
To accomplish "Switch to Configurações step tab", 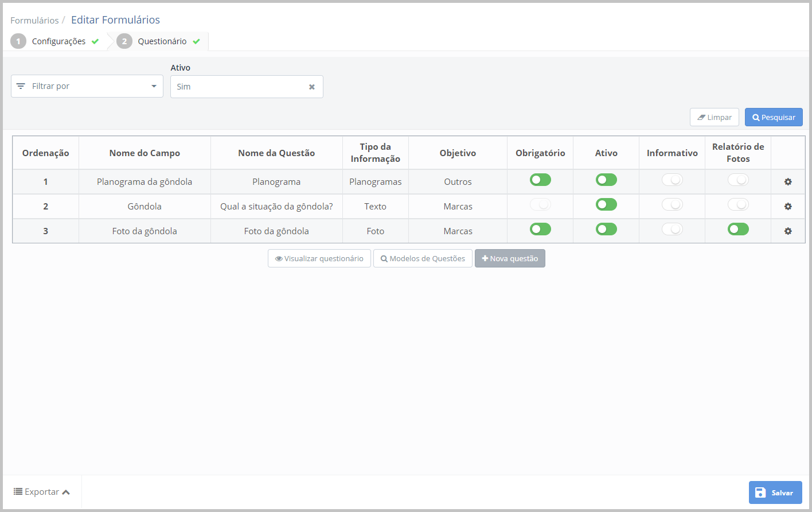I will (x=58, y=41).
